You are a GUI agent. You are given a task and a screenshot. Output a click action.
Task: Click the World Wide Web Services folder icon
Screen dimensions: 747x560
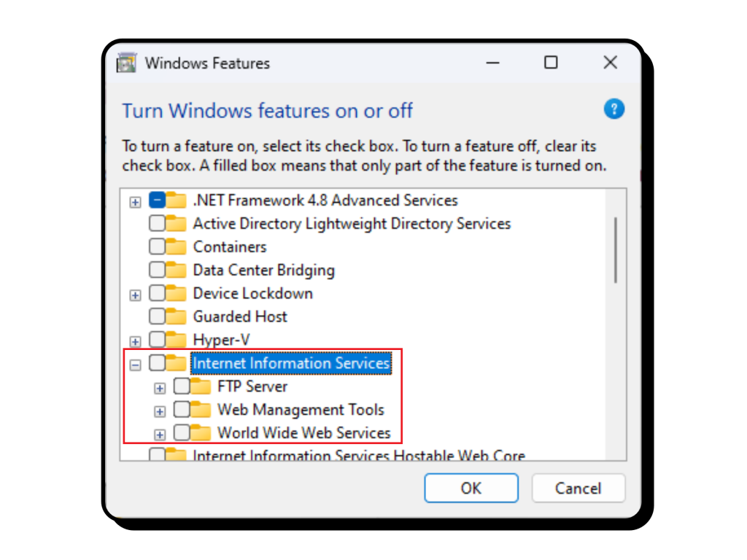click(201, 433)
